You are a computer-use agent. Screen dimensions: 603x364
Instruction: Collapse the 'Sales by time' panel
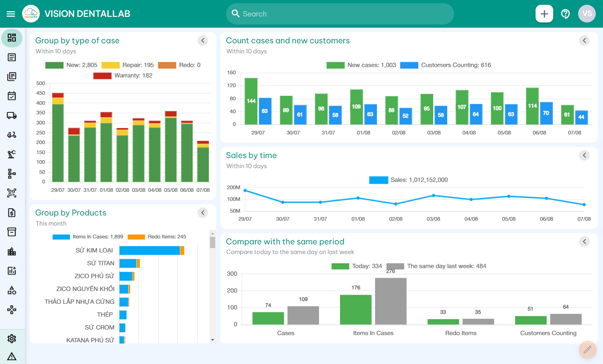pos(584,155)
